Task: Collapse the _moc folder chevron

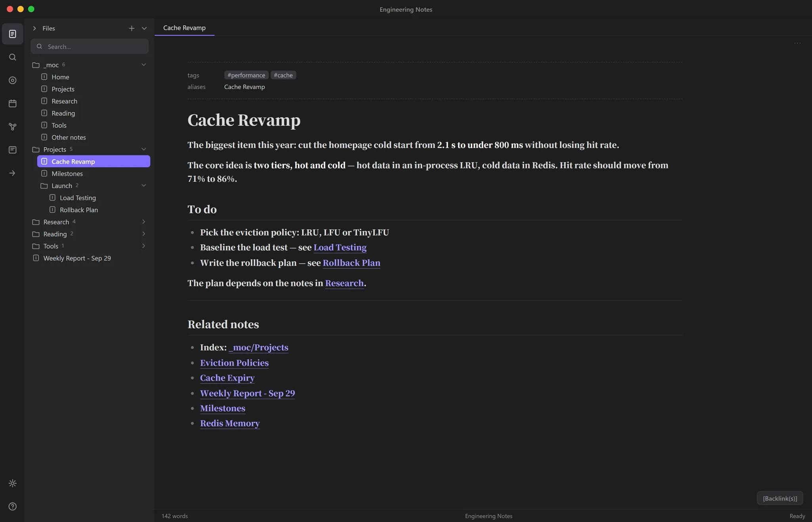Action: 144,65
